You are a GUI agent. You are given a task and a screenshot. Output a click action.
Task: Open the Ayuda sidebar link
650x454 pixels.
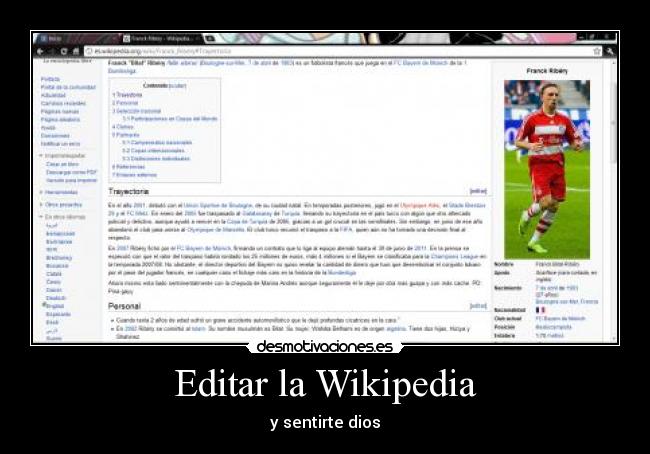pyautogui.click(x=48, y=128)
